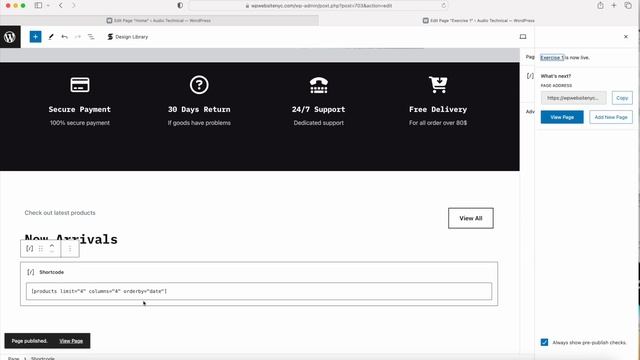Select the If goods have problems text
This screenshot has height=360, width=640.
pyautogui.click(x=199, y=123)
